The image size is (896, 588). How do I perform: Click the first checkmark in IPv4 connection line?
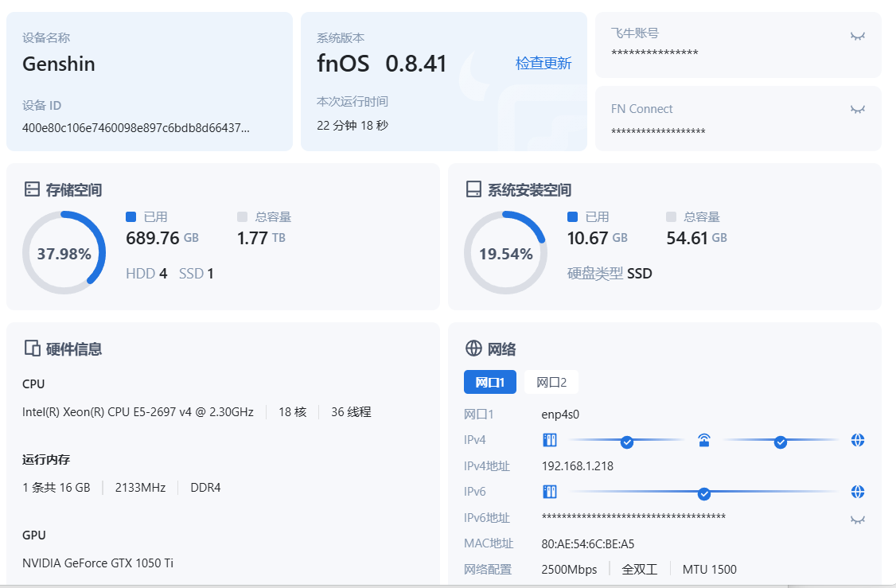(627, 442)
